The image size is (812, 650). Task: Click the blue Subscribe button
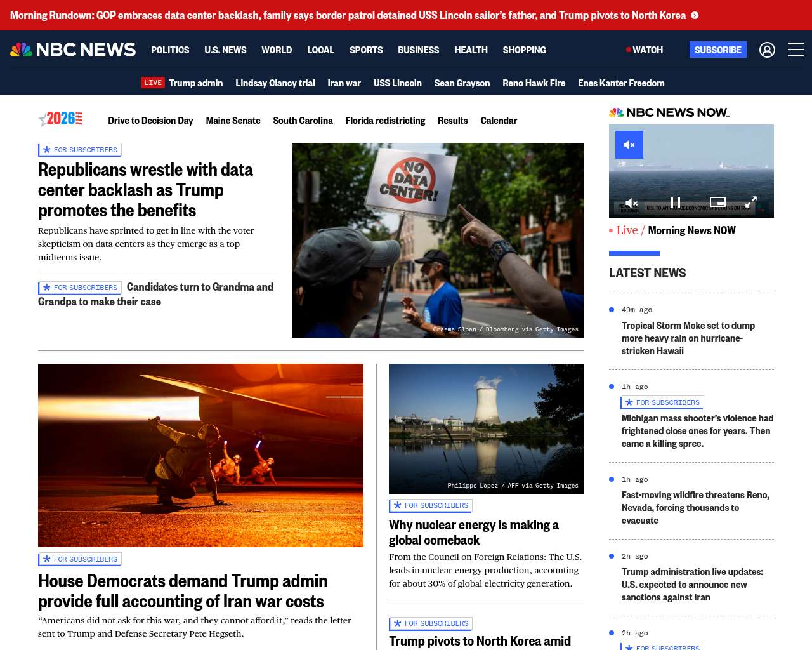tap(718, 50)
